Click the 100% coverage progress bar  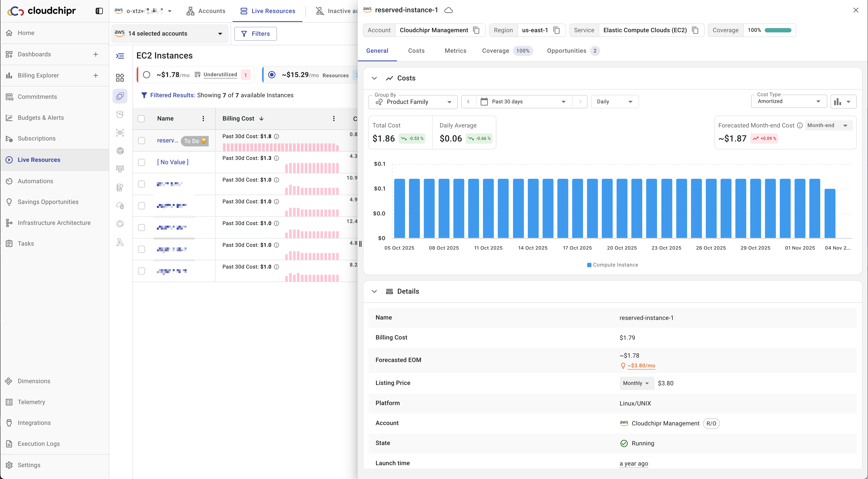click(778, 30)
